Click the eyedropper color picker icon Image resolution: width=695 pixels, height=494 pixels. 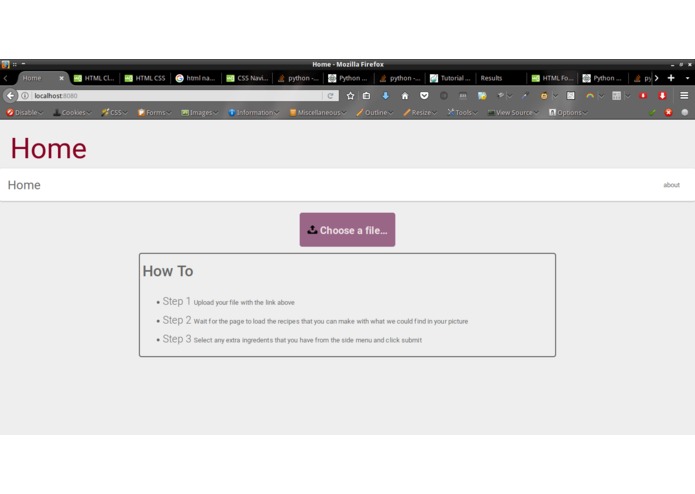(x=526, y=96)
